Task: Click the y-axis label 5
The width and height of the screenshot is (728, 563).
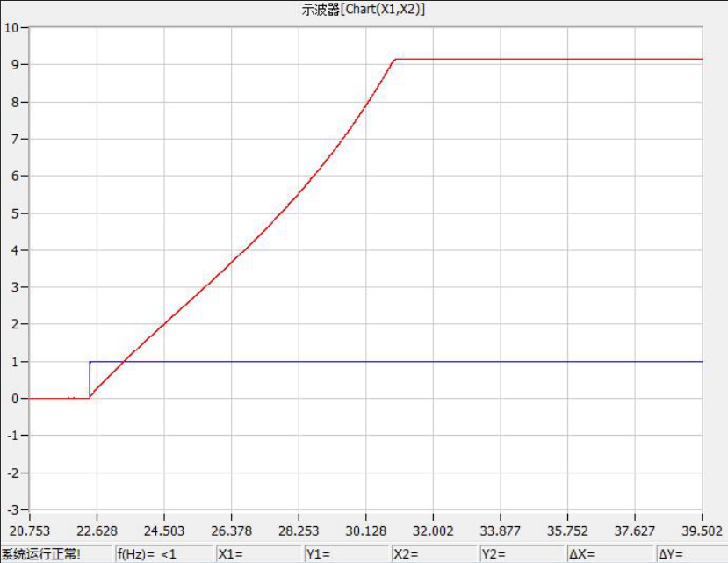Action: tap(15, 213)
